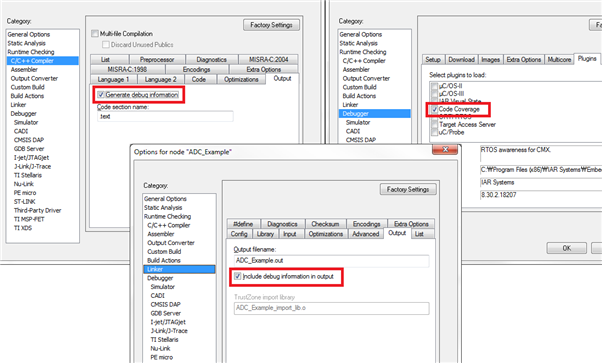Switch to MISRA-C:1998 tab

127,70
